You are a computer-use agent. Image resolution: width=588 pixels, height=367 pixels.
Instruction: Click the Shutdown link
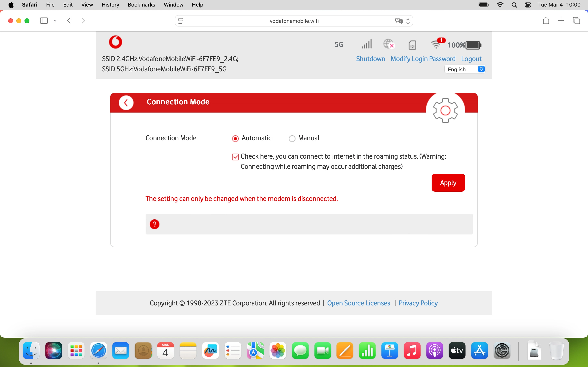click(370, 59)
